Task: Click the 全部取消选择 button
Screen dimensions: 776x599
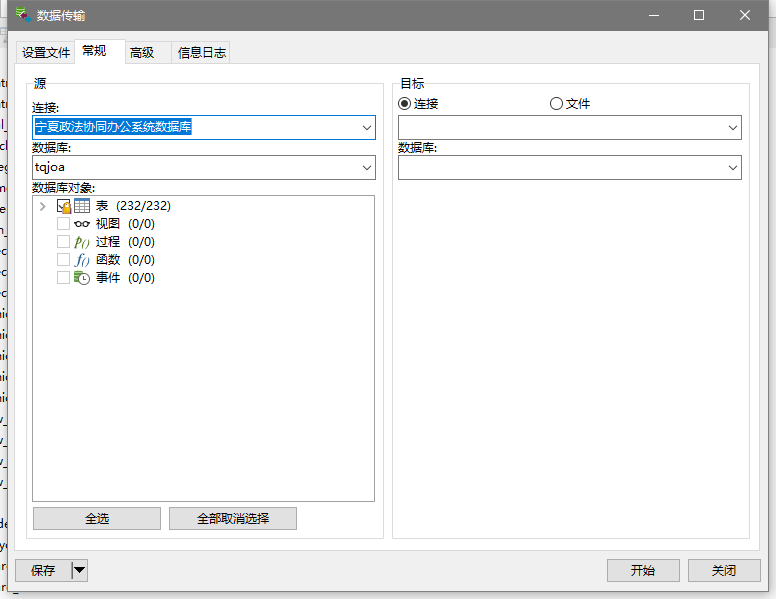Action: coord(233,518)
